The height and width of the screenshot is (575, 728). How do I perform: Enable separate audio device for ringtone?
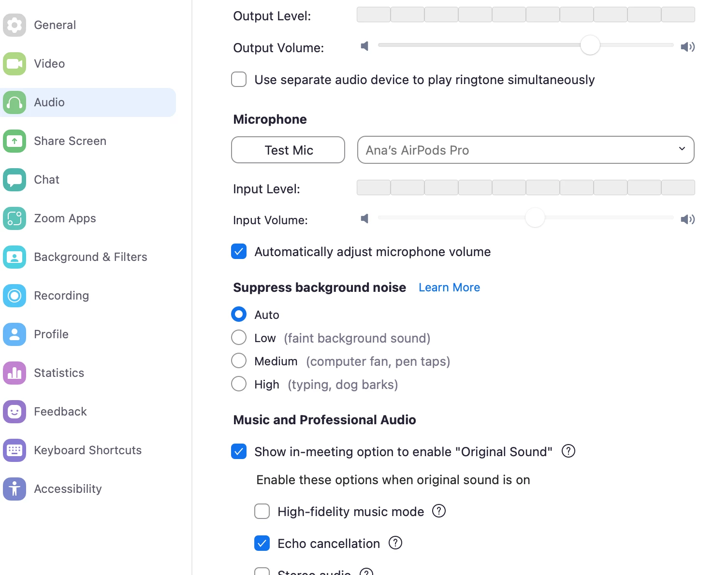239,79
